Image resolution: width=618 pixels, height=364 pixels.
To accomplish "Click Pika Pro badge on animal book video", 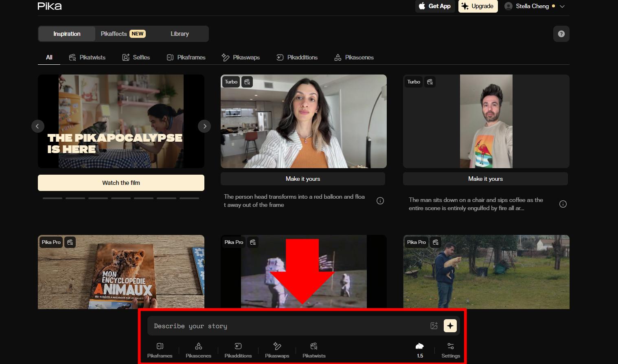I will (51, 242).
